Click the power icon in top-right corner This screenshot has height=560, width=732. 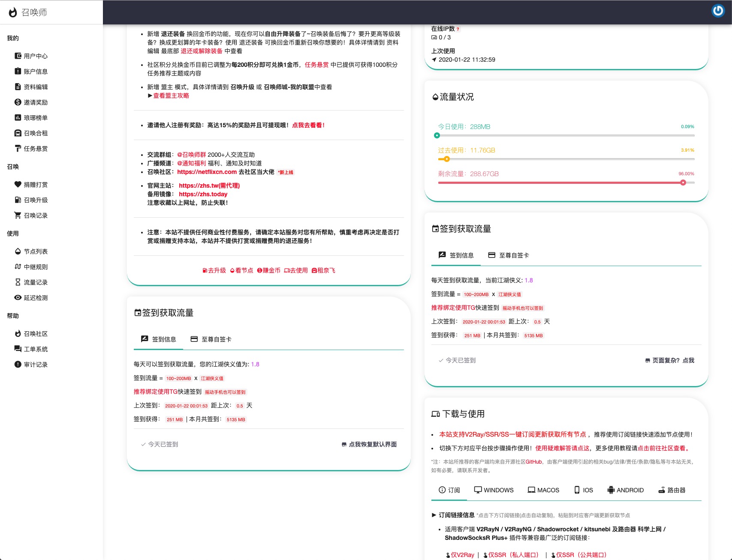point(718,11)
